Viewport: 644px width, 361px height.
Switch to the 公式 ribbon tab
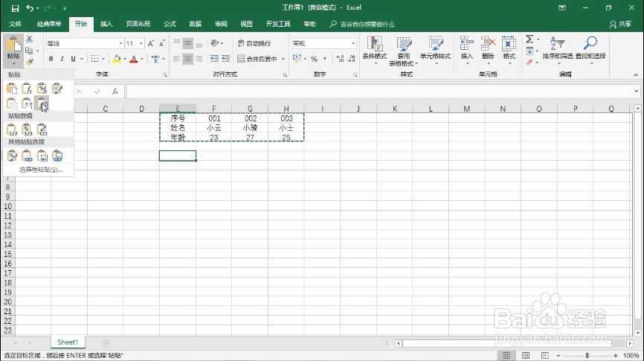(170, 24)
